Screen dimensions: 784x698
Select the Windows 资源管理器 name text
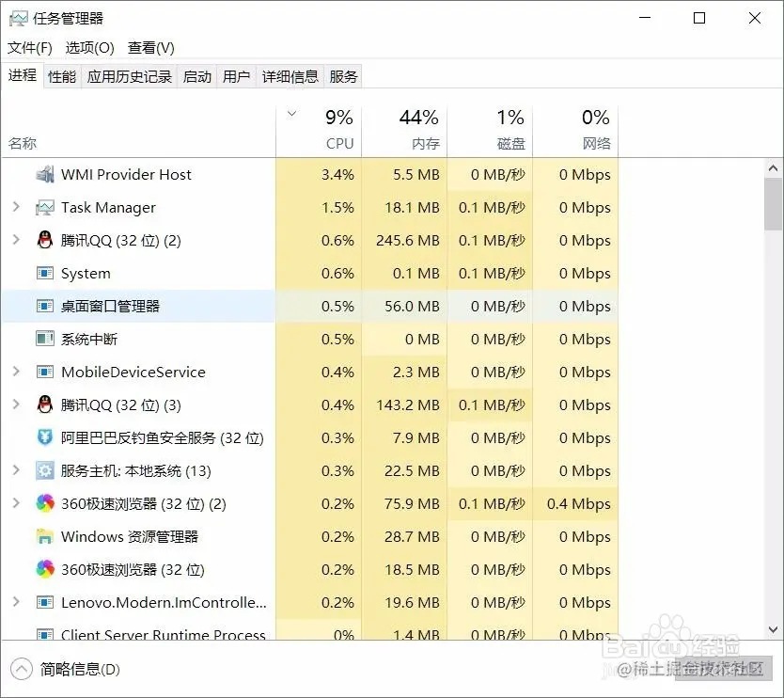(130, 536)
